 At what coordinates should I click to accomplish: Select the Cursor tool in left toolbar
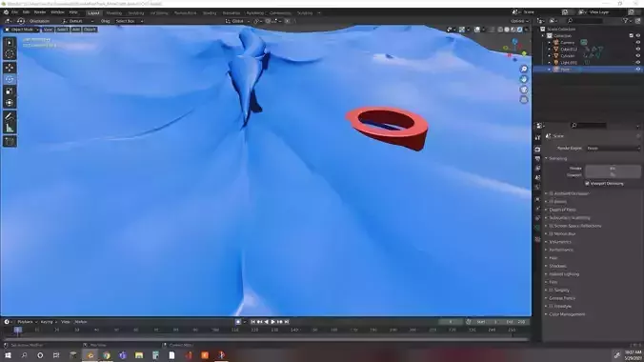point(10,54)
